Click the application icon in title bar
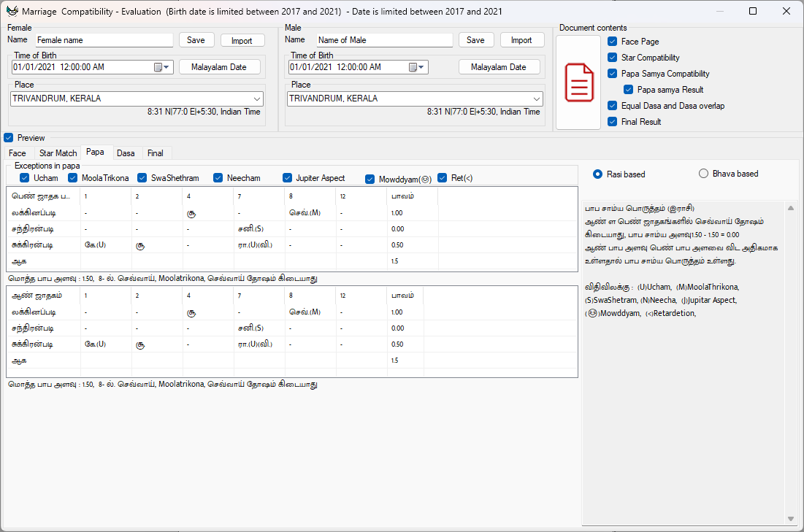This screenshot has width=804, height=532. click(12, 11)
